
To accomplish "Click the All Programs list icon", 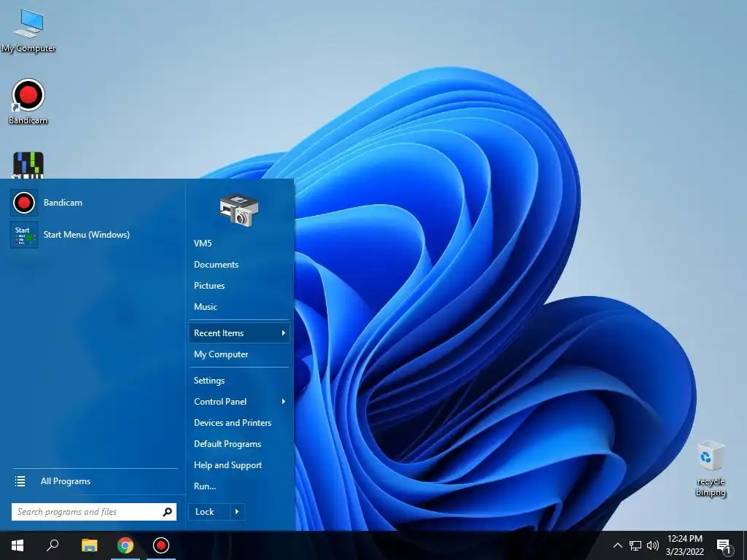I will [x=20, y=481].
